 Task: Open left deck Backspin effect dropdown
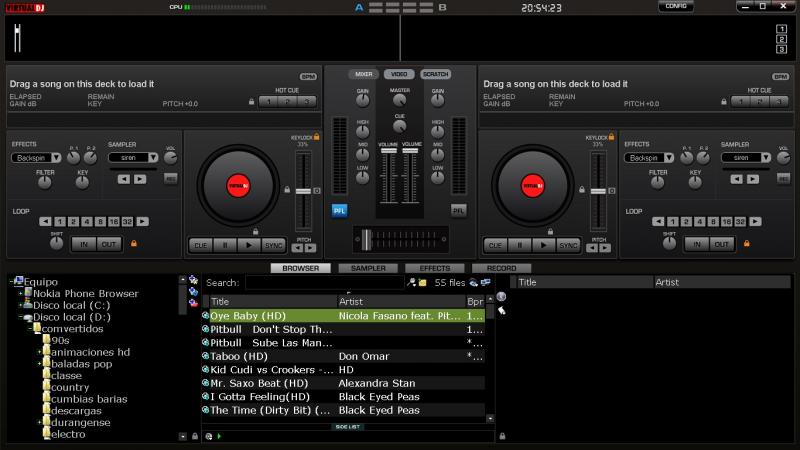[56, 158]
